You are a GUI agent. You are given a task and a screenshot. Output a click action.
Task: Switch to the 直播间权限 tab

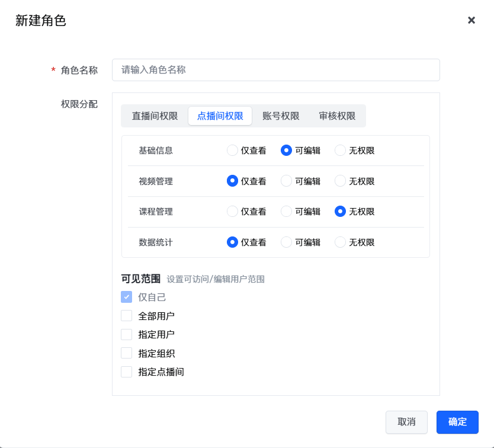click(x=155, y=116)
